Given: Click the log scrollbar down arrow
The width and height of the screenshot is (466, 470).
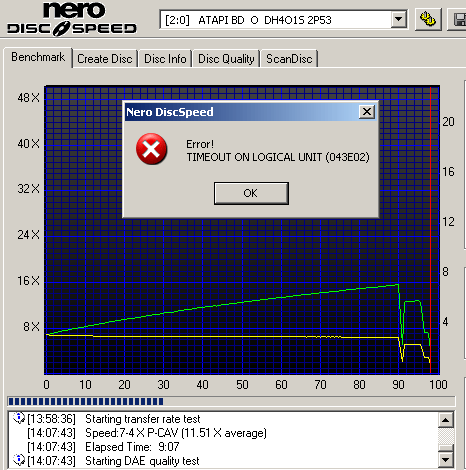Looking at the screenshot, I should tap(446, 460).
